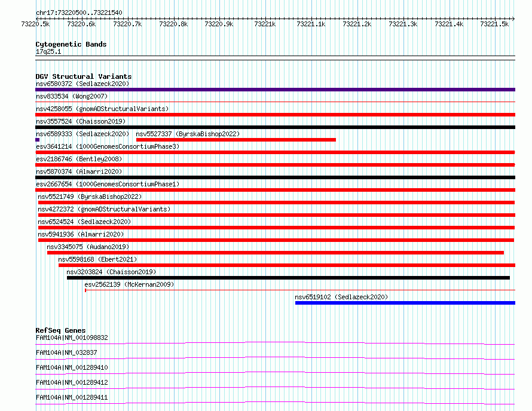Click the 73220.8k ruler tick label

[173, 24]
